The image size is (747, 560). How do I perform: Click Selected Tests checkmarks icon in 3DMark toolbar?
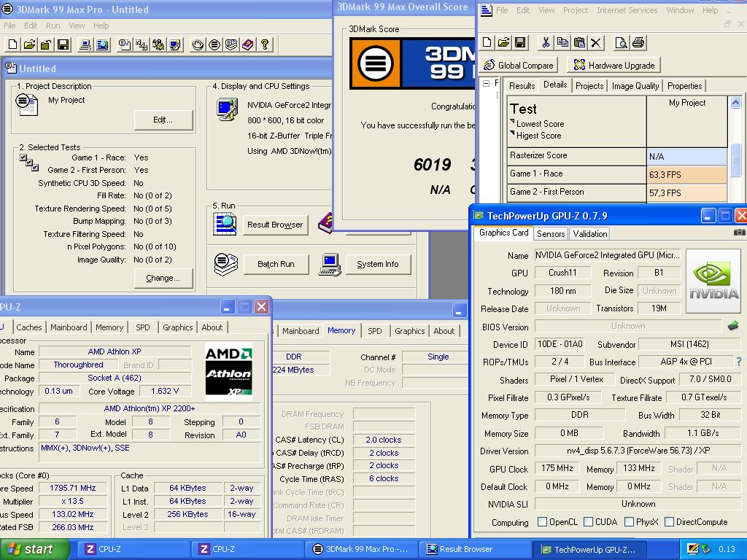pos(141,44)
